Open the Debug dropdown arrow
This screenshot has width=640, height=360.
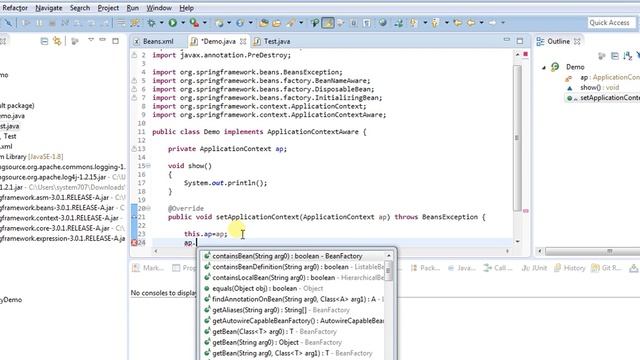pyautogui.click(x=162, y=23)
